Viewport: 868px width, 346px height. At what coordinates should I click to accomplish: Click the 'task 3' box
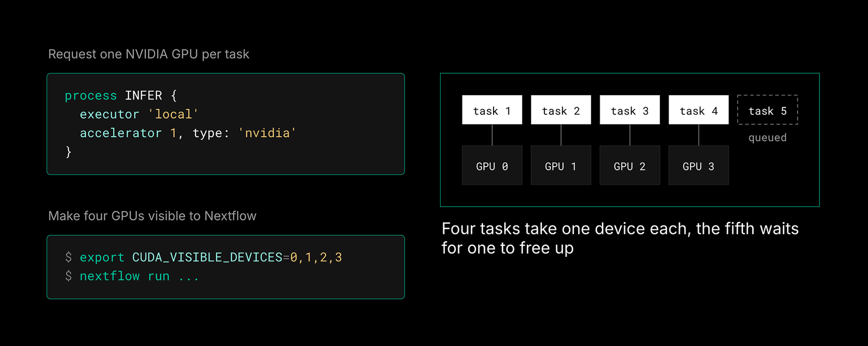(630, 110)
